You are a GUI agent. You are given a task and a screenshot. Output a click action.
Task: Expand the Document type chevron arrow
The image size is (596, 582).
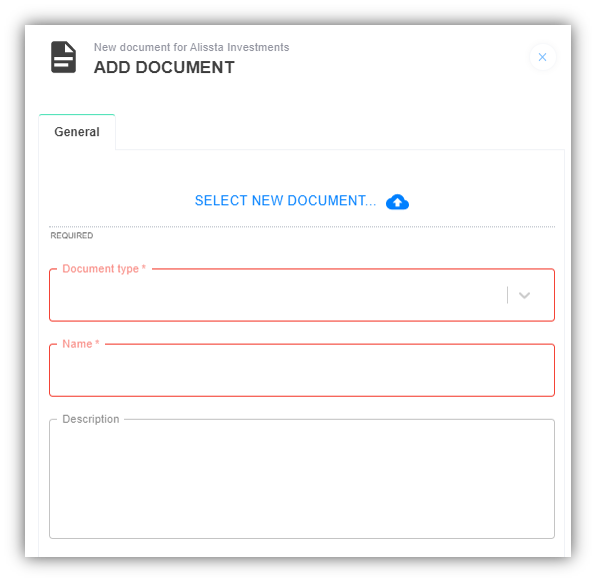pos(524,295)
